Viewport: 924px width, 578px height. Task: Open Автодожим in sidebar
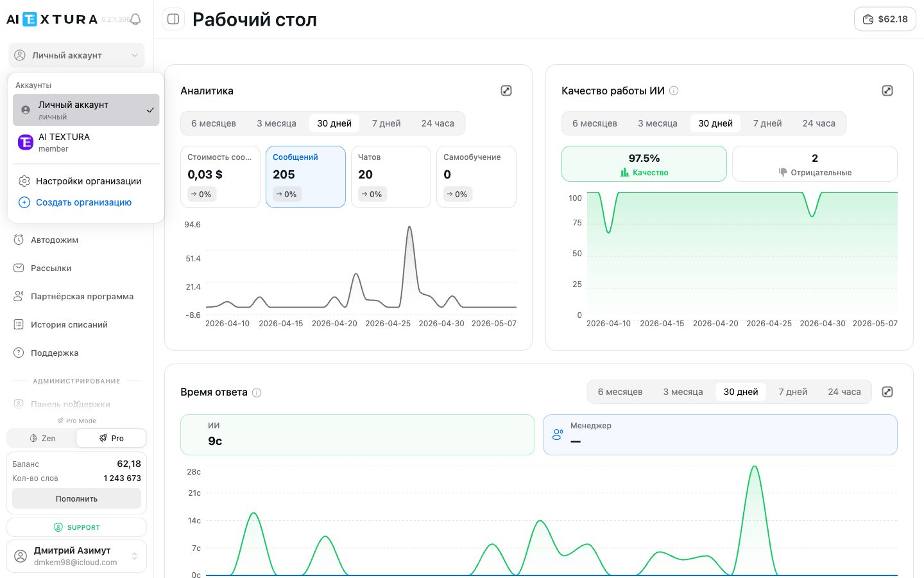pos(76,240)
